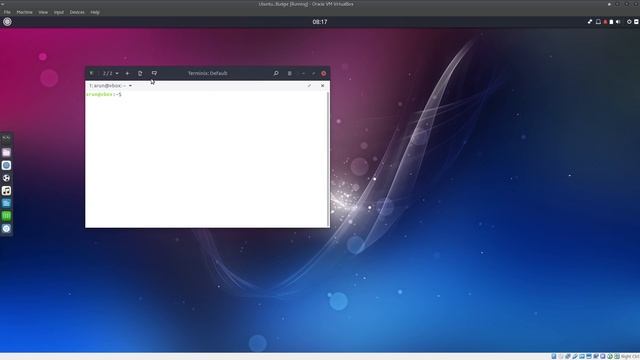Click the display tray icon in panel

point(598,22)
